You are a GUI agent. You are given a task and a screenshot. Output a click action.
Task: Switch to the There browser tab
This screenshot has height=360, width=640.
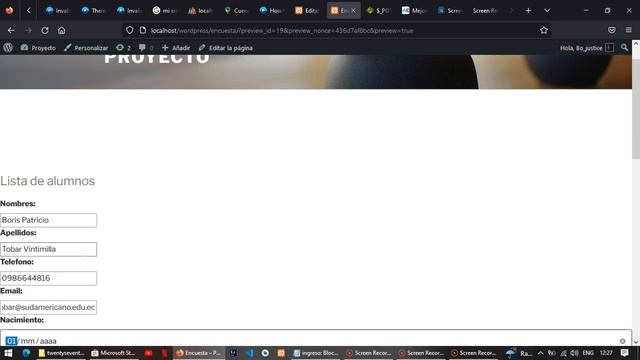[93, 11]
